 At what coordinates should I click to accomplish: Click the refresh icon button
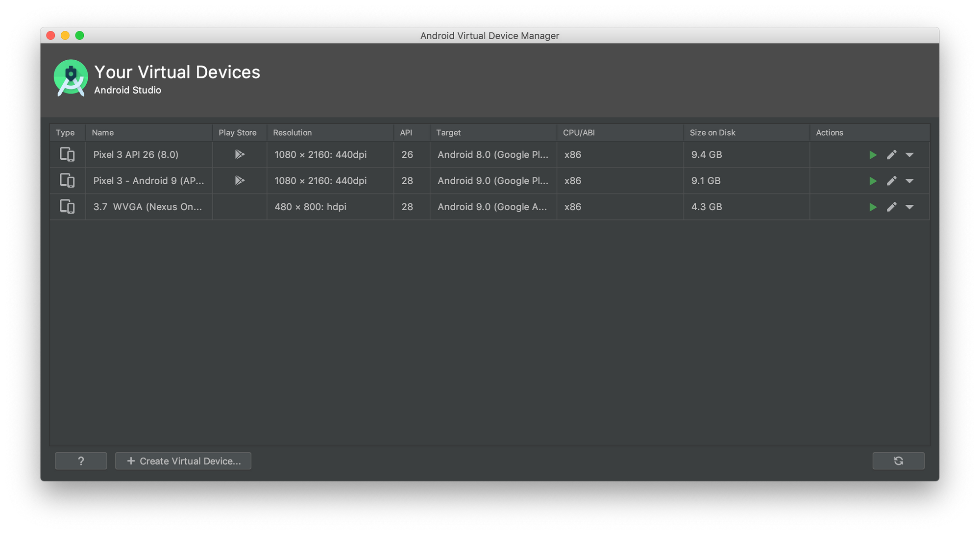coord(898,461)
